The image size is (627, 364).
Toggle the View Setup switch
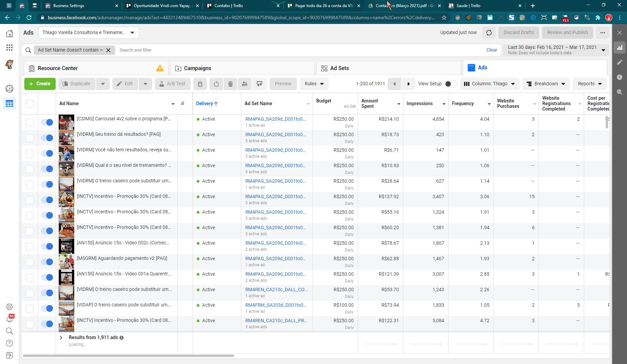coord(451,84)
